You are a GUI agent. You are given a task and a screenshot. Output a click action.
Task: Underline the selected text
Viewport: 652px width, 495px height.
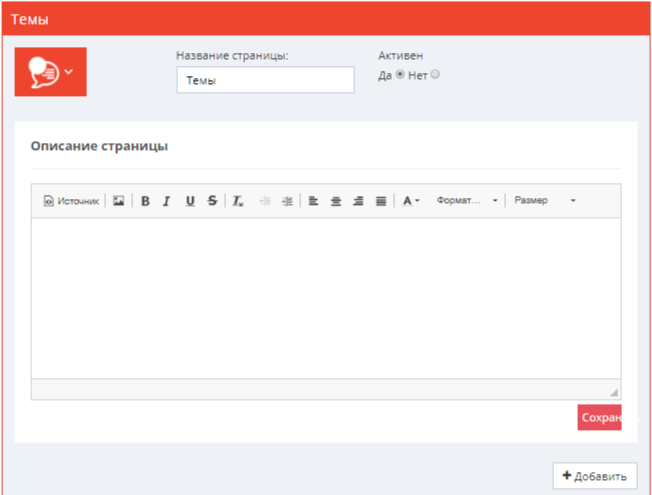(189, 201)
